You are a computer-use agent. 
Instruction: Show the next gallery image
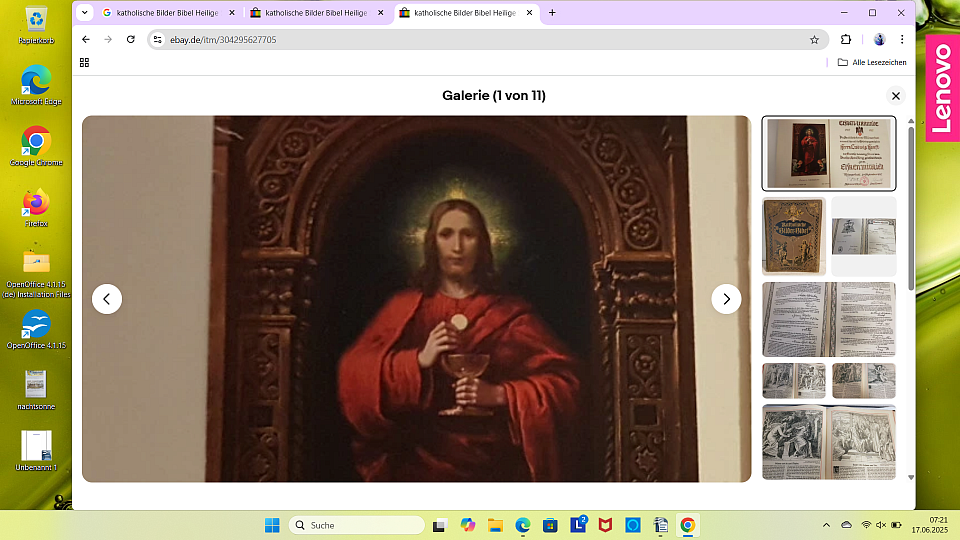coord(726,299)
